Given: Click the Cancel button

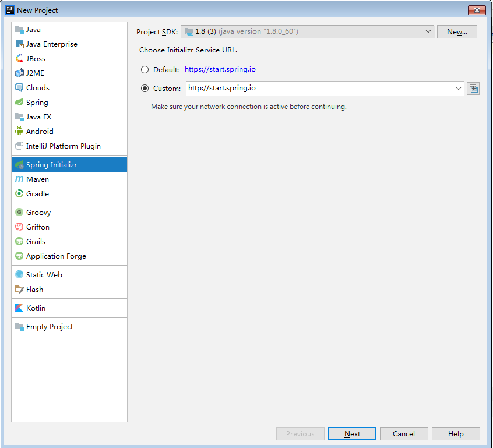Looking at the screenshot, I should pyautogui.click(x=404, y=434).
